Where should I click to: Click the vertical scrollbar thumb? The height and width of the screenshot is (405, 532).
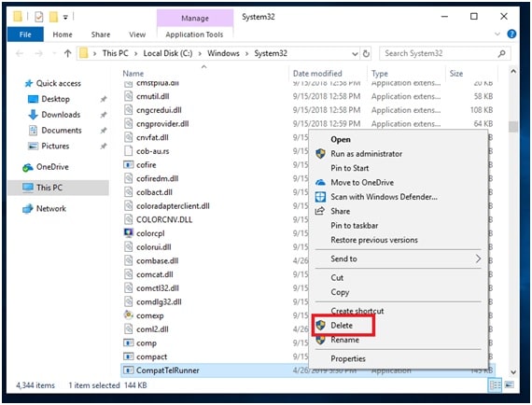pos(513,127)
